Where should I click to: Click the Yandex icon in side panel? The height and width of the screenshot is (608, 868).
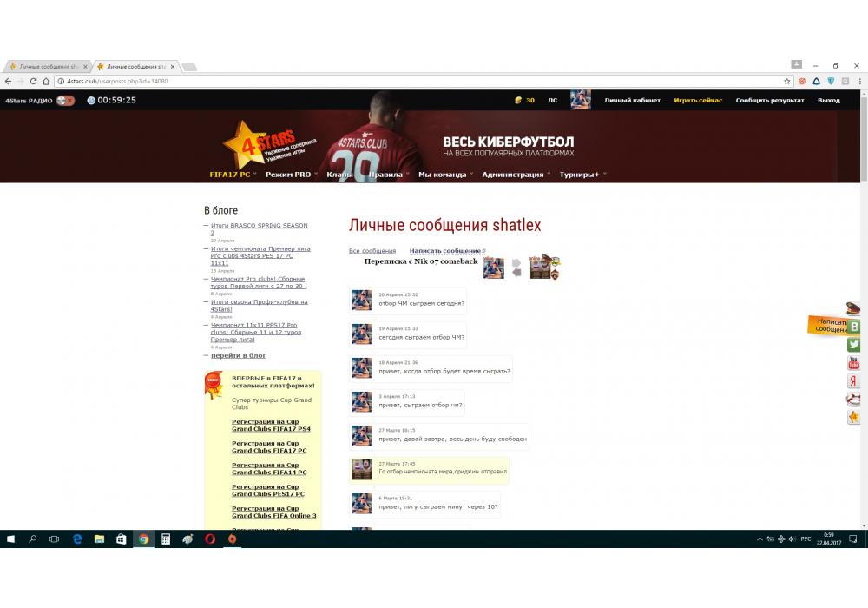point(854,381)
